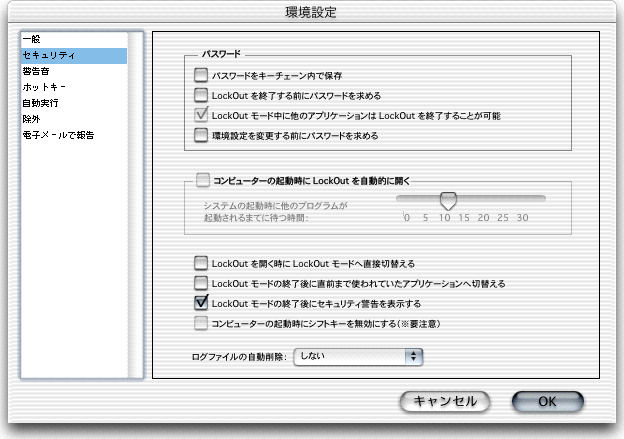This screenshot has width=624, height=439.
Task: Open the ホットキー preferences section
Action: coord(74,87)
